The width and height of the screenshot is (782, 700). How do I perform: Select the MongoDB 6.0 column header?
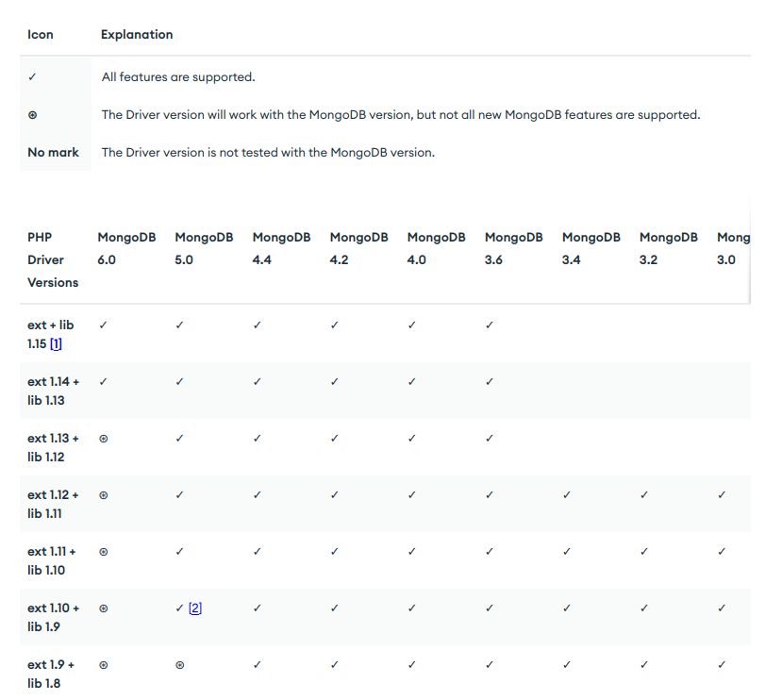pyautogui.click(x=126, y=248)
